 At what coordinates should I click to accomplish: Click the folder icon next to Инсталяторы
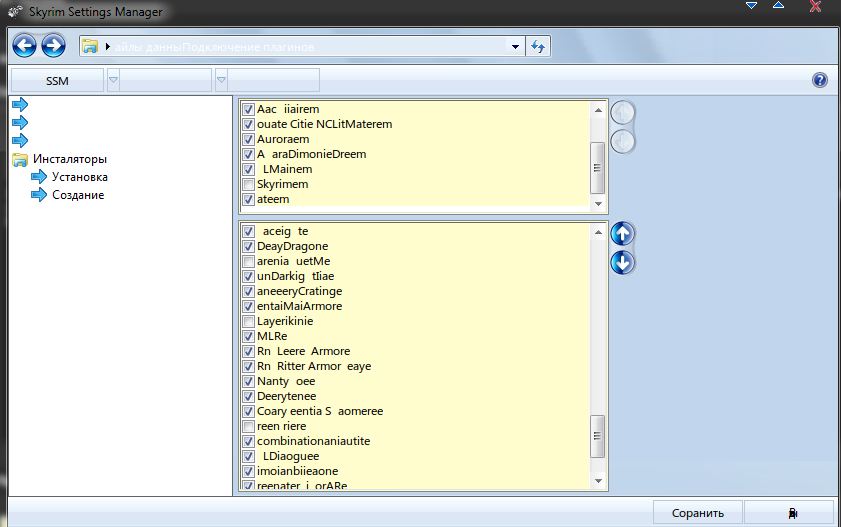(x=20, y=159)
